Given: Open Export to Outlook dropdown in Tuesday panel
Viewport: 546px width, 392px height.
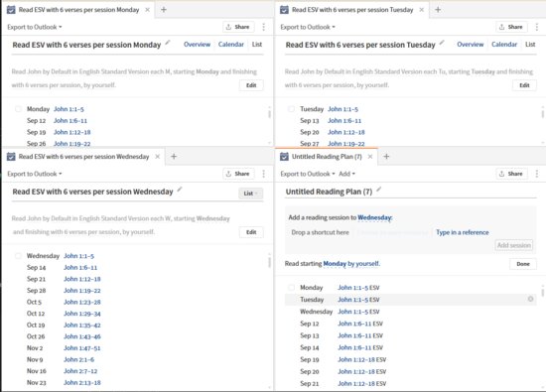Looking at the screenshot, I should click(308, 27).
